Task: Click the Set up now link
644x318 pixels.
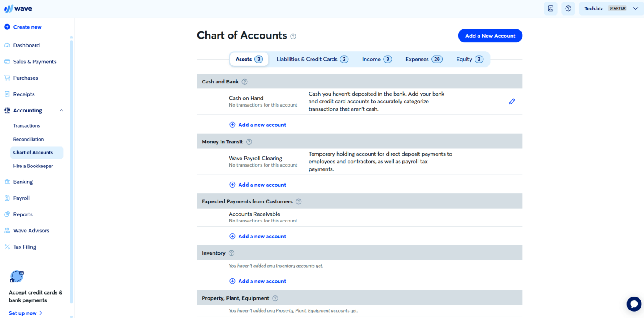Action: coord(22,313)
